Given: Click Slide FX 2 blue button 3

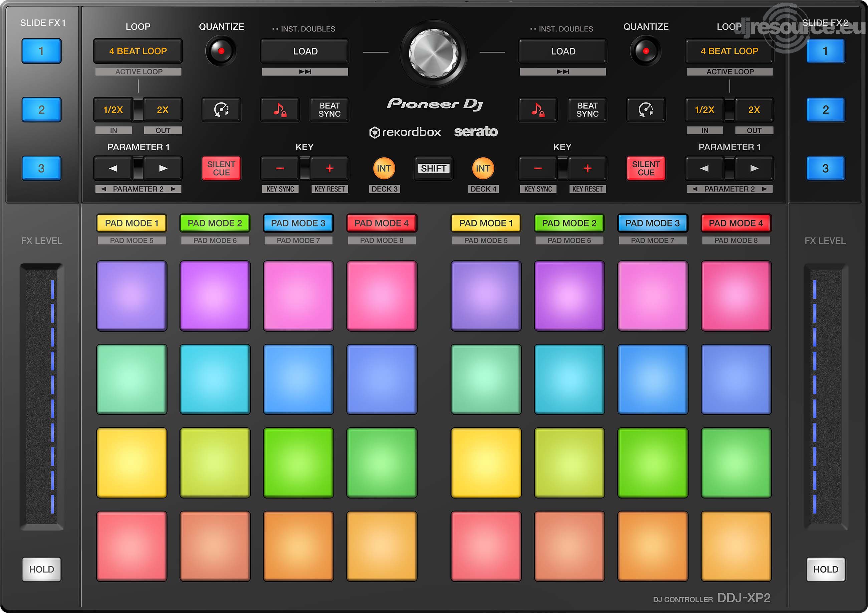Looking at the screenshot, I should coord(826,168).
